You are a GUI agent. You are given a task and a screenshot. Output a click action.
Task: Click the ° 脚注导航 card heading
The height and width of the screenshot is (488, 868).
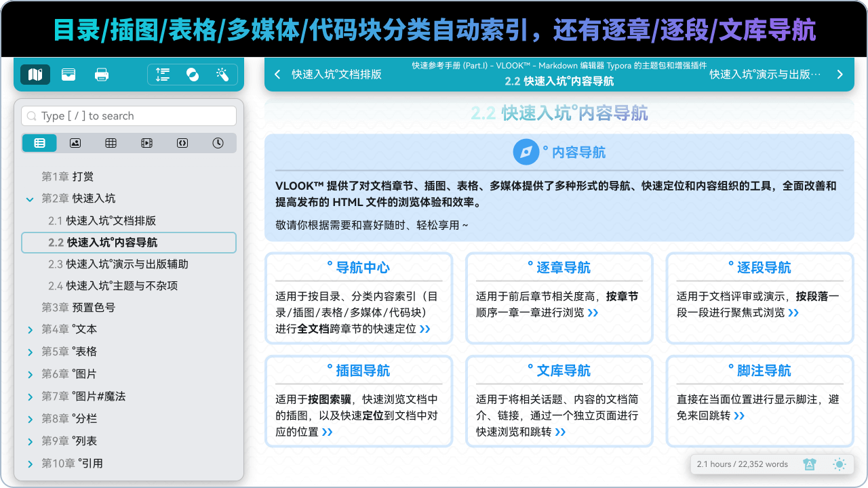(x=759, y=371)
